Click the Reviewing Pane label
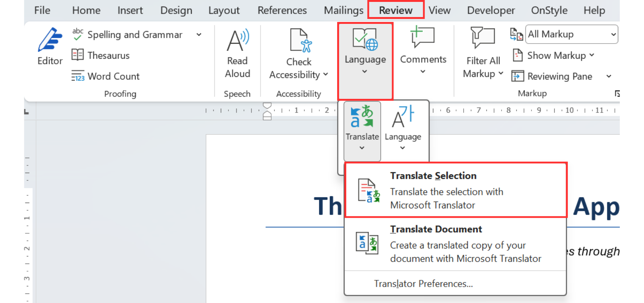644x303 pixels. pyautogui.click(x=560, y=76)
